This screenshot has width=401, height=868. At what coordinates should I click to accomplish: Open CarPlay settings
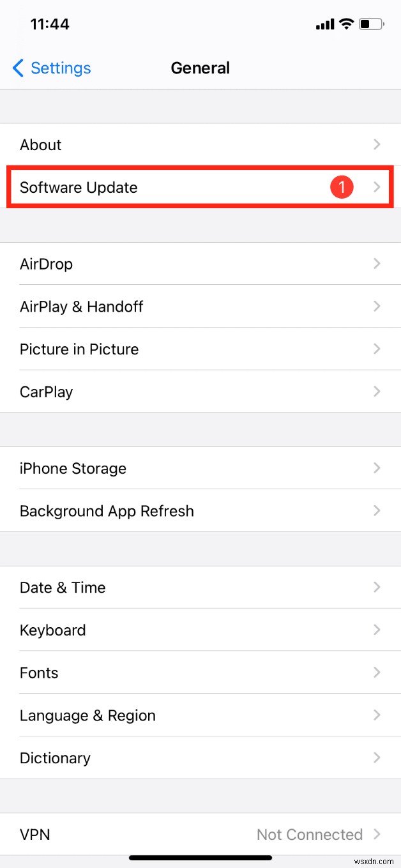click(x=200, y=392)
